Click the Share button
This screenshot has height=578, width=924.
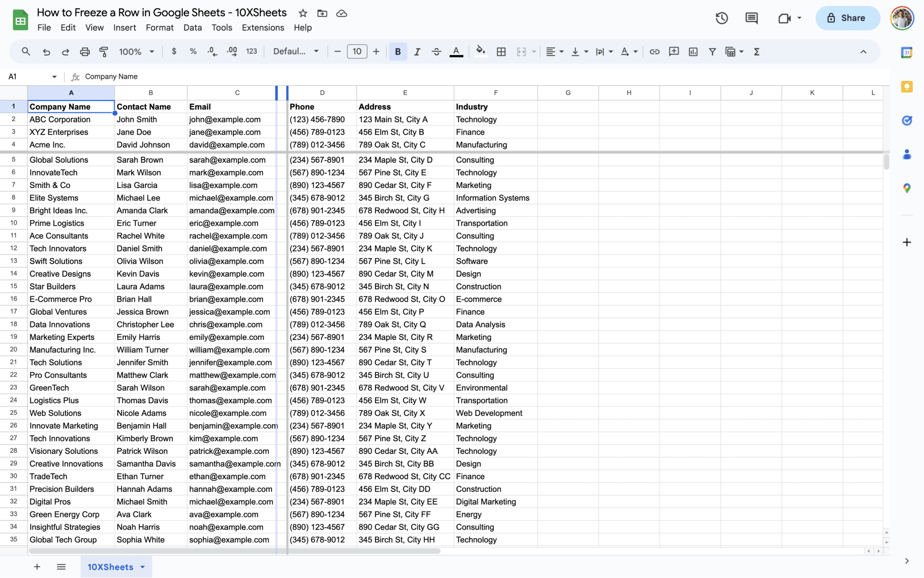pos(847,18)
